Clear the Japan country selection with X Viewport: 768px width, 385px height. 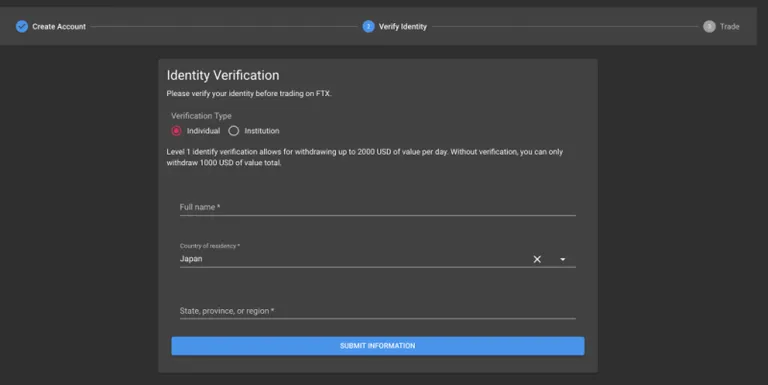pos(537,259)
